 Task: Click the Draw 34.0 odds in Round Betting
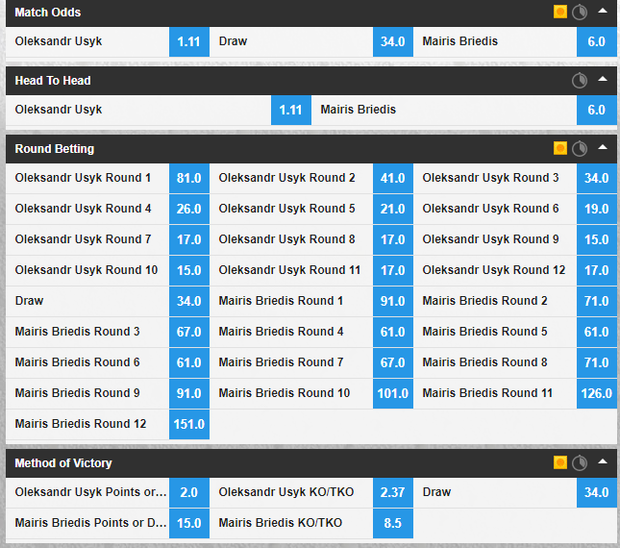189,301
